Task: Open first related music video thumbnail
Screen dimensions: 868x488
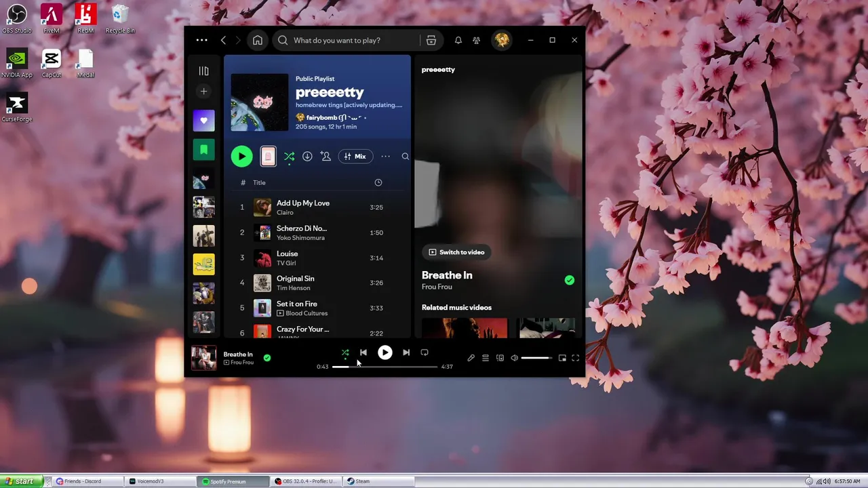Action: pyautogui.click(x=465, y=327)
